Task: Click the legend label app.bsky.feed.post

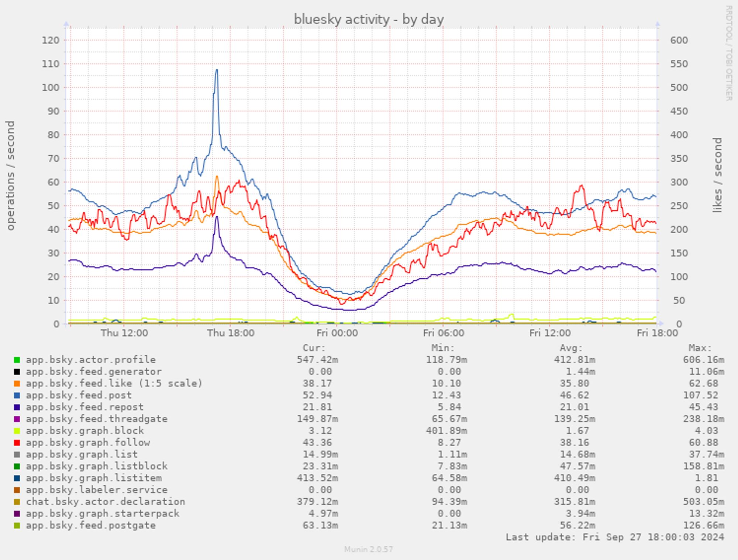Action: pyautogui.click(x=79, y=395)
